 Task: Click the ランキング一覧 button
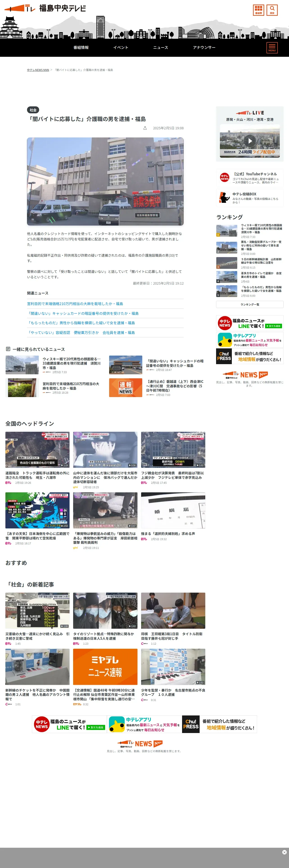(x=250, y=304)
